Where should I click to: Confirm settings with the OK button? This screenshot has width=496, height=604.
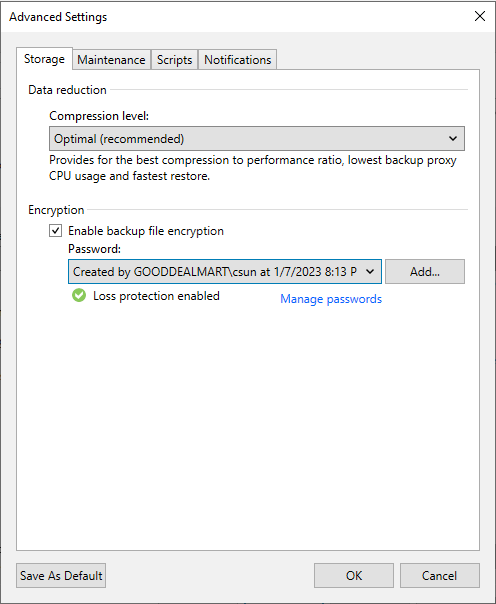point(354,575)
